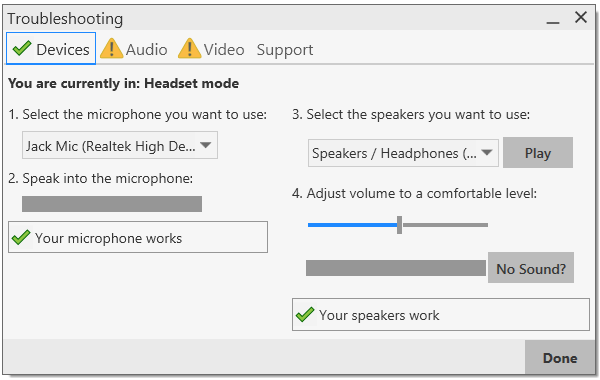Click the volume slider handle
Screen dimensions: 600x380
point(399,225)
